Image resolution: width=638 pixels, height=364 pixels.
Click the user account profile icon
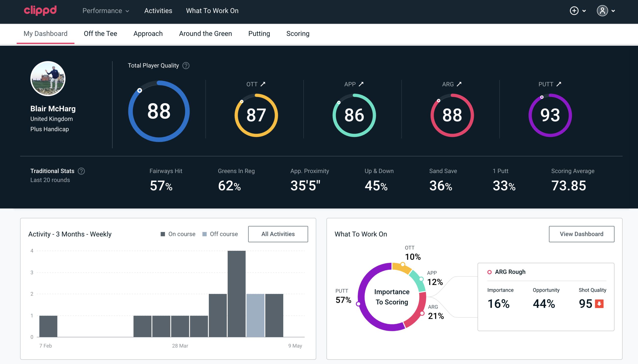(x=603, y=11)
